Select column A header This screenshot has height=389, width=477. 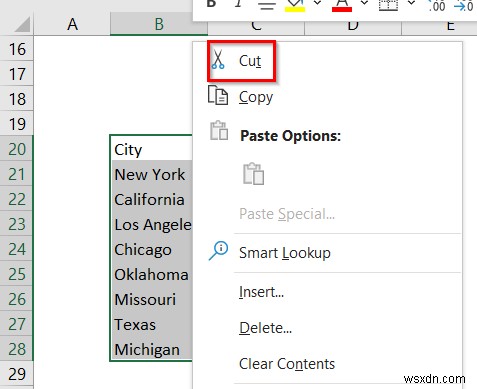72,24
